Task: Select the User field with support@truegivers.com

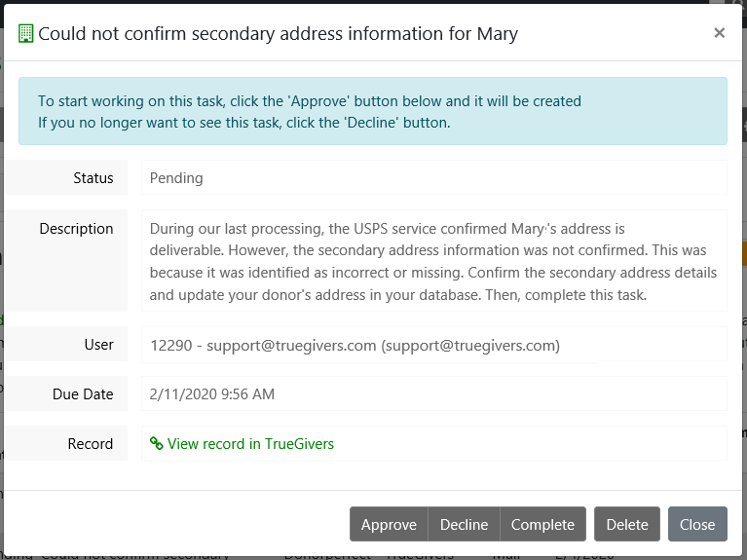Action: tap(433, 345)
